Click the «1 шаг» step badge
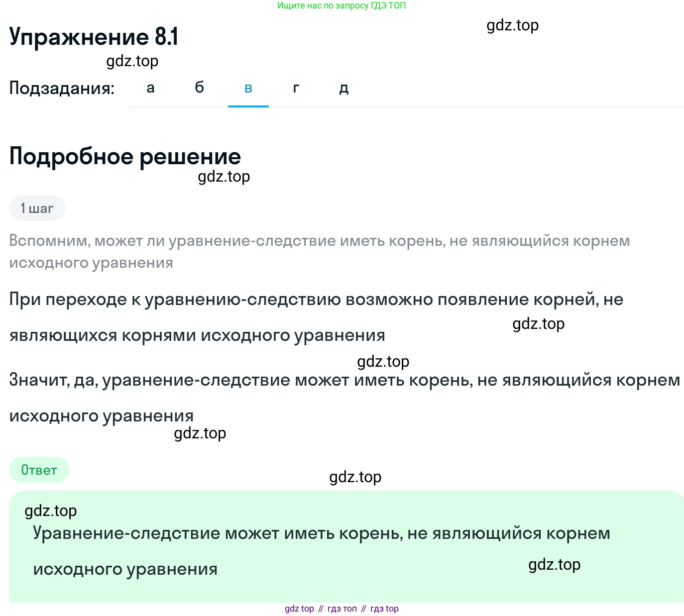The height and width of the screenshot is (616, 684). (x=37, y=208)
